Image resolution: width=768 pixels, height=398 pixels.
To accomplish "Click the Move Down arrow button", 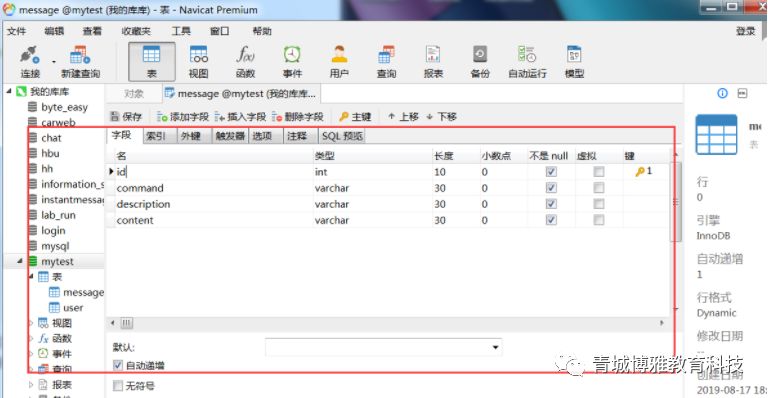I will (441, 117).
